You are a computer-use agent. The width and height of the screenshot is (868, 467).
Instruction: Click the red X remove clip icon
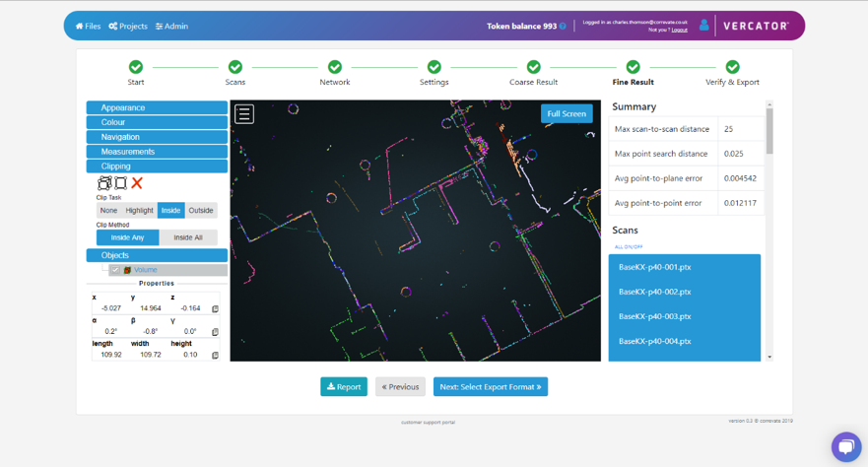click(x=137, y=183)
